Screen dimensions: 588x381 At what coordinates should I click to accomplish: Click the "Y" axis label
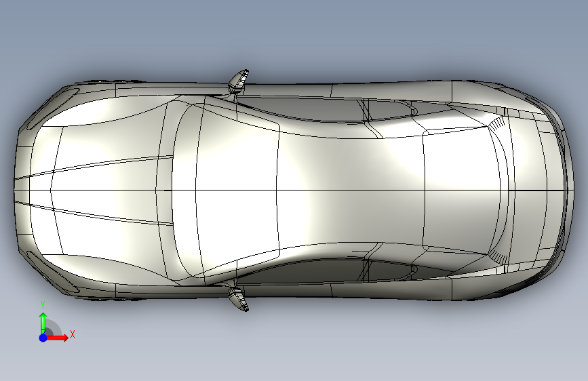point(43,305)
